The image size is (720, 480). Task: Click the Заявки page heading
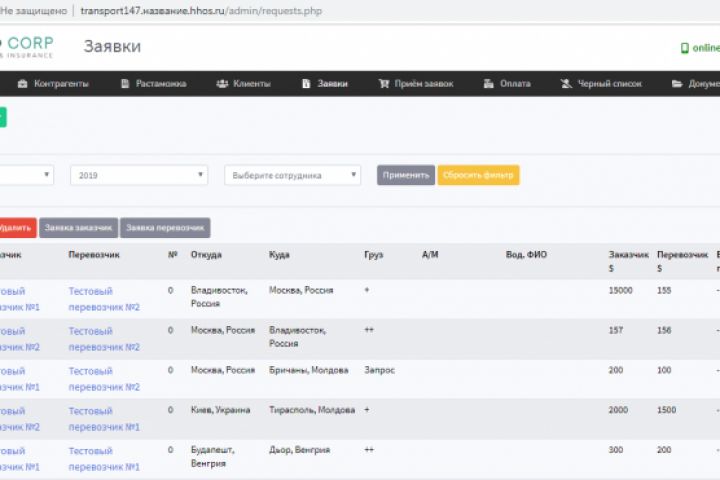tap(112, 46)
